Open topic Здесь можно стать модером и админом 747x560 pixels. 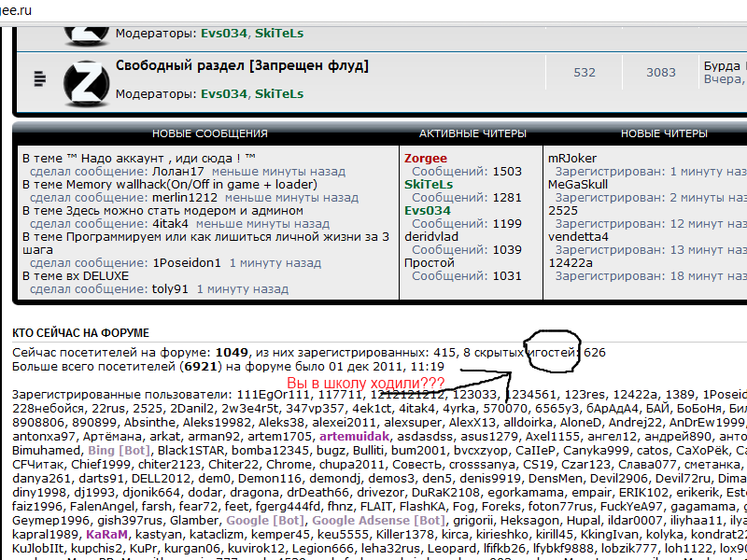coord(184,211)
